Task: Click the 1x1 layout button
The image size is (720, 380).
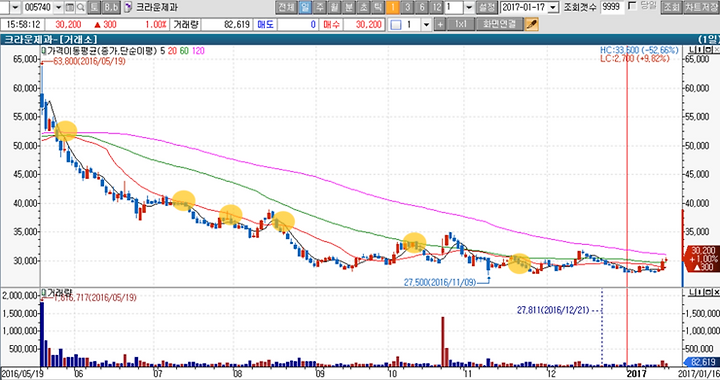Action: pyautogui.click(x=461, y=24)
